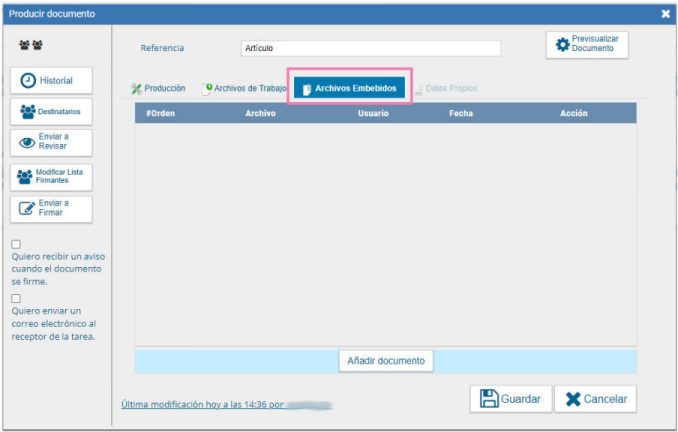Screen dimensions: 678x432
Task: Enable notification when the document is signed
Action: 16,244
